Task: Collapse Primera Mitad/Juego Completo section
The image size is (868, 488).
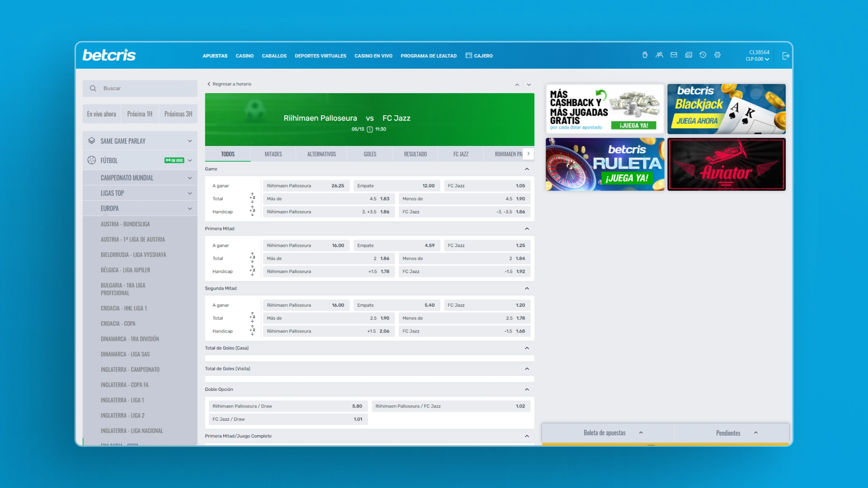Action: (x=527, y=436)
